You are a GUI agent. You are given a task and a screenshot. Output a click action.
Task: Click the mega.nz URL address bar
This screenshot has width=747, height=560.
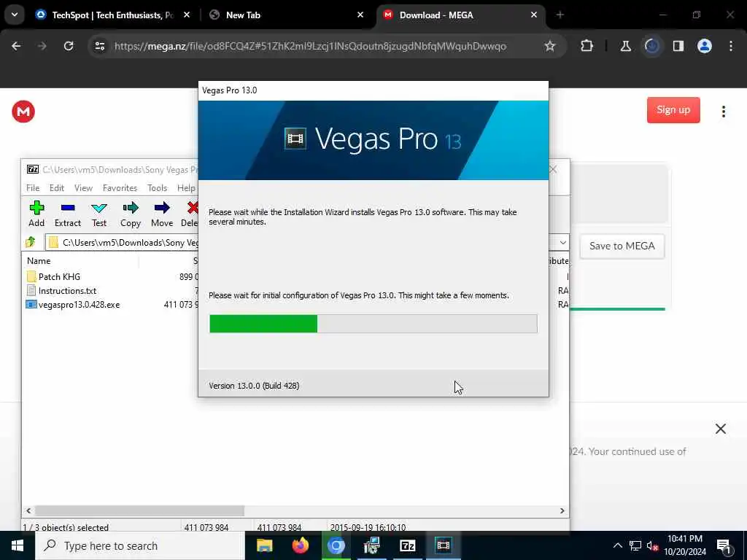point(310,46)
